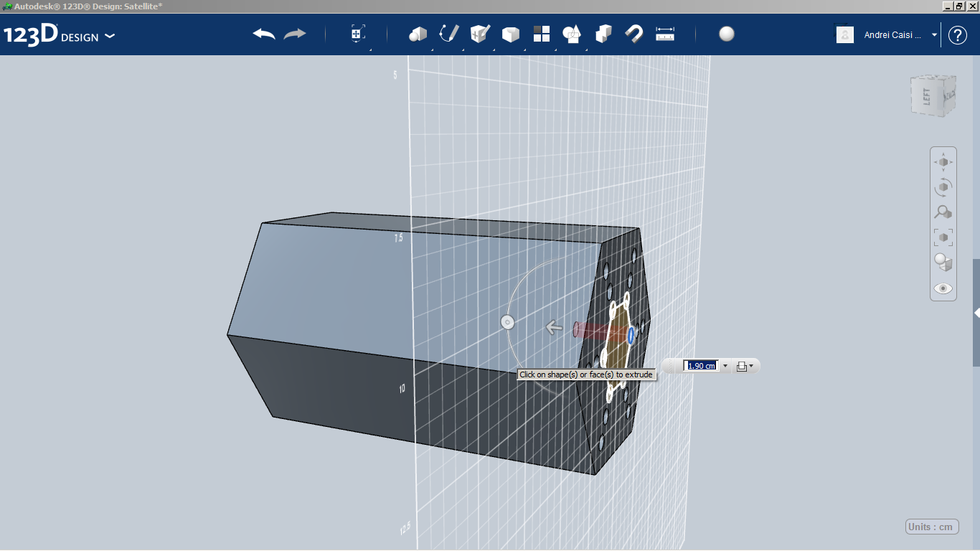Select the Orbit navigation tool

943,187
